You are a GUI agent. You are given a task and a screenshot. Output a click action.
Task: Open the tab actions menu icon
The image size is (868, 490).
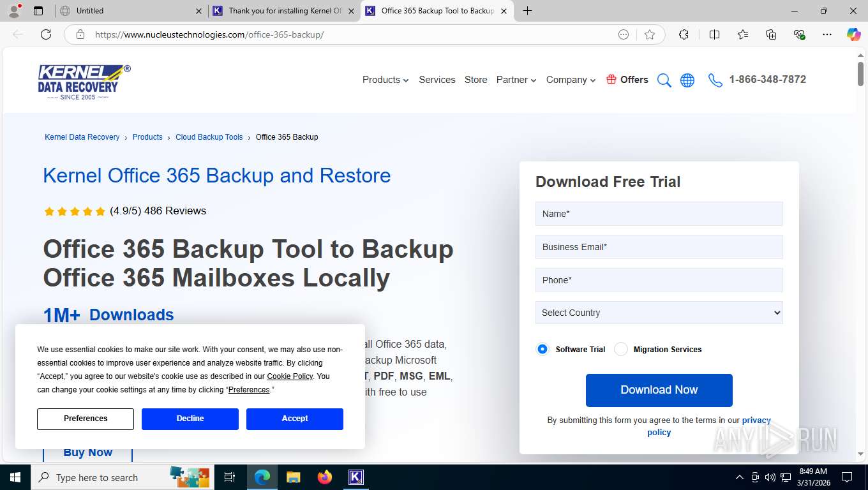(38, 11)
